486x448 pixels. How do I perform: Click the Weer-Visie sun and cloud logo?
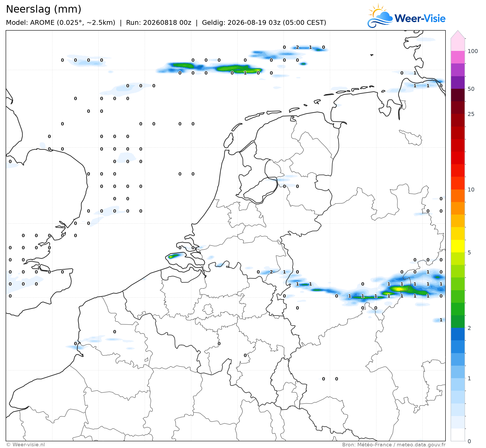[x=380, y=16]
